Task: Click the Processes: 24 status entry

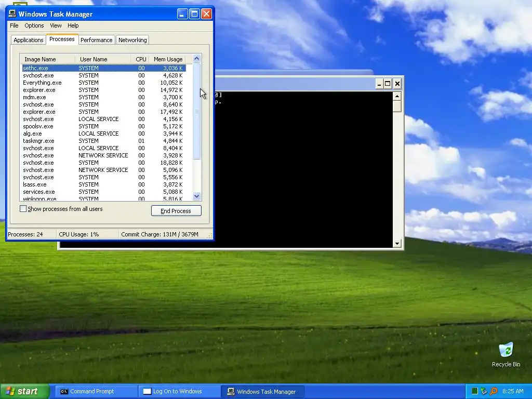Action: pos(25,234)
